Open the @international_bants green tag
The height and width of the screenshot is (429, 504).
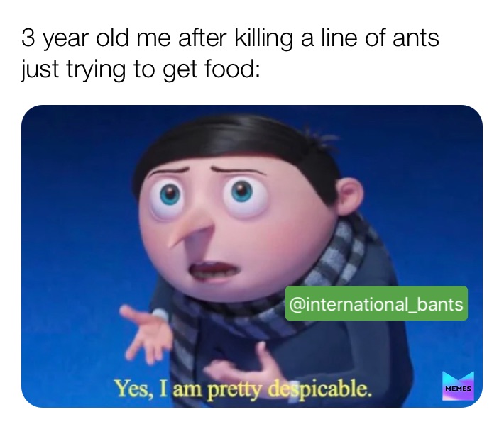point(376,303)
